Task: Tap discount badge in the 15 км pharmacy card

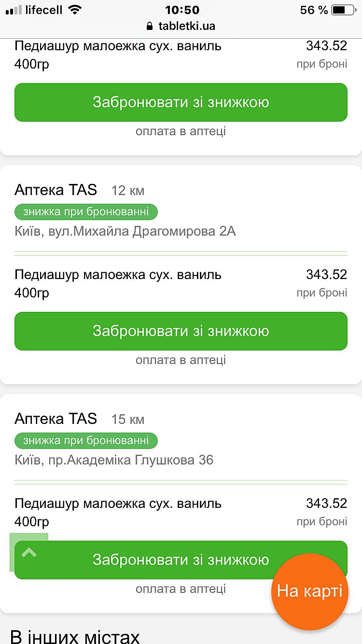Action: (x=86, y=441)
